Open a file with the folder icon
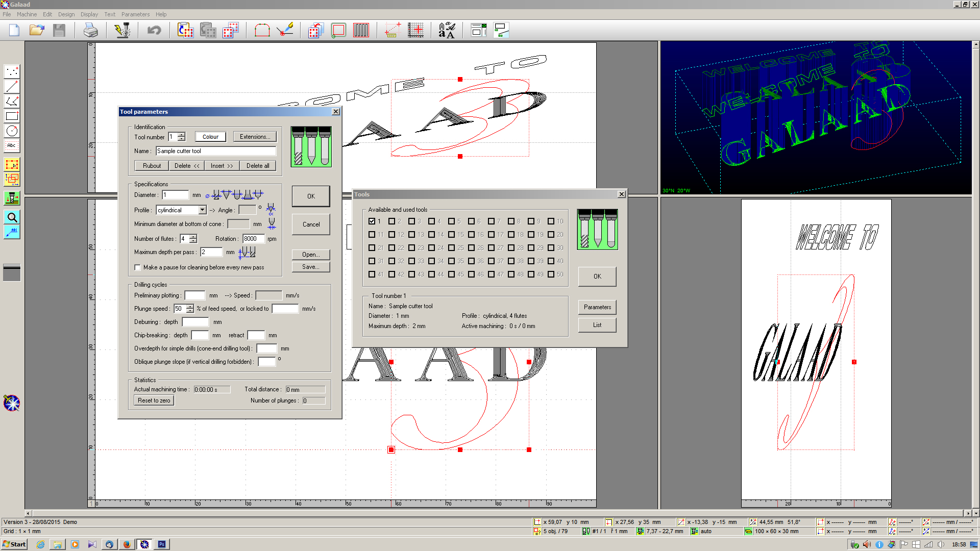Image resolution: width=980 pixels, height=551 pixels. tap(37, 31)
